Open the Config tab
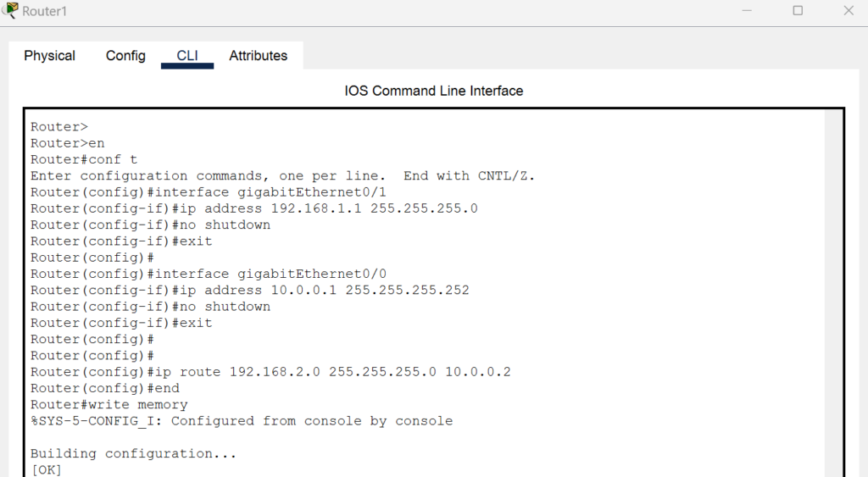This screenshot has height=477, width=868. click(x=125, y=56)
